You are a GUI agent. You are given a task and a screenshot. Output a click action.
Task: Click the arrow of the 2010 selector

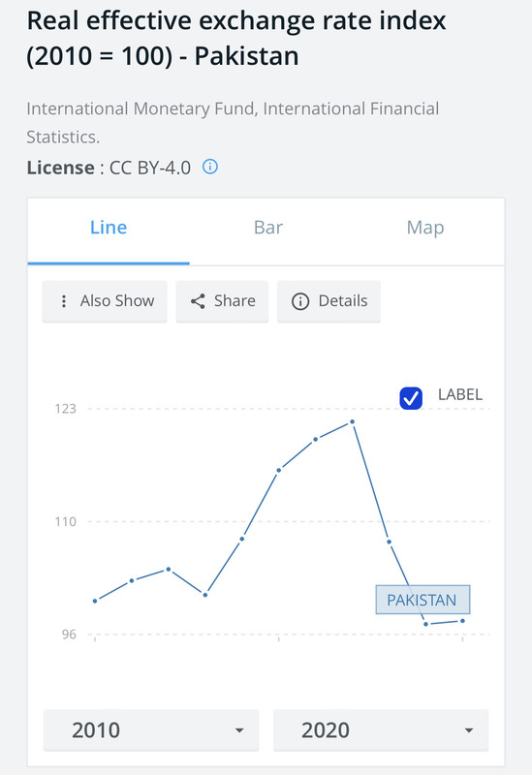coord(239,730)
